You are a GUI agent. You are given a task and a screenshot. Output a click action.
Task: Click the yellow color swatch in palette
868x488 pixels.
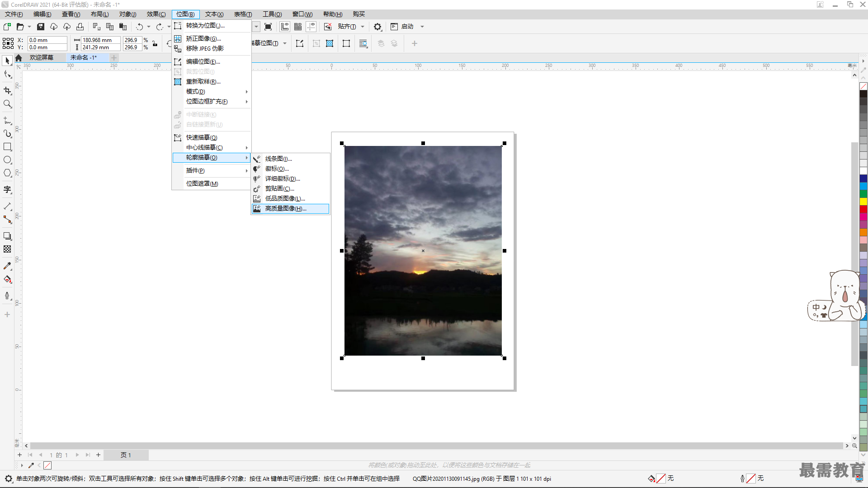click(863, 202)
